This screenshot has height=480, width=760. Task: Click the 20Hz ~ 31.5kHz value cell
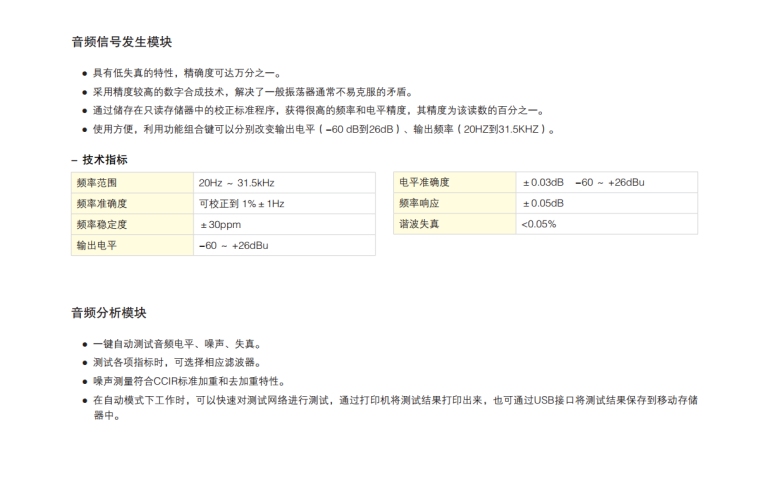pos(284,183)
